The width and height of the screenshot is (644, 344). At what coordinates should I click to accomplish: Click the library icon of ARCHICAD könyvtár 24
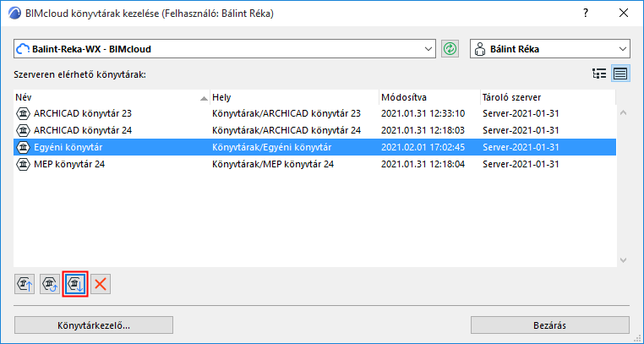coord(24,130)
